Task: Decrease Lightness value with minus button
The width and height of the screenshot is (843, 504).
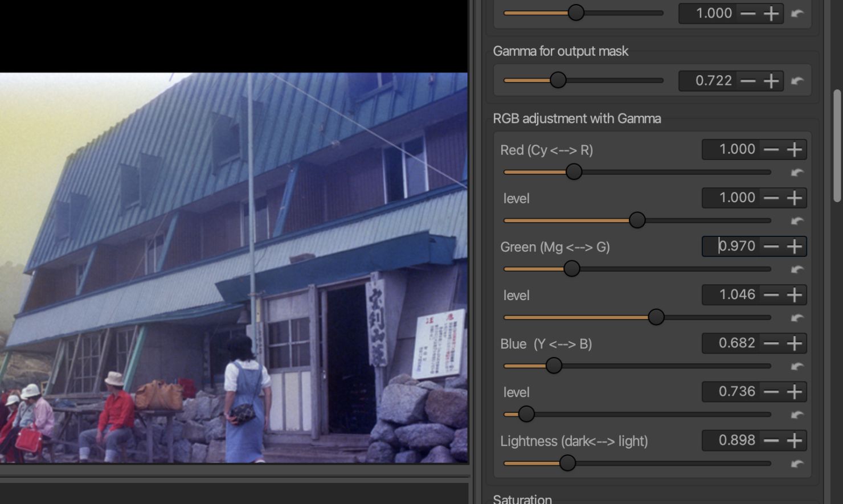Action: point(771,440)
